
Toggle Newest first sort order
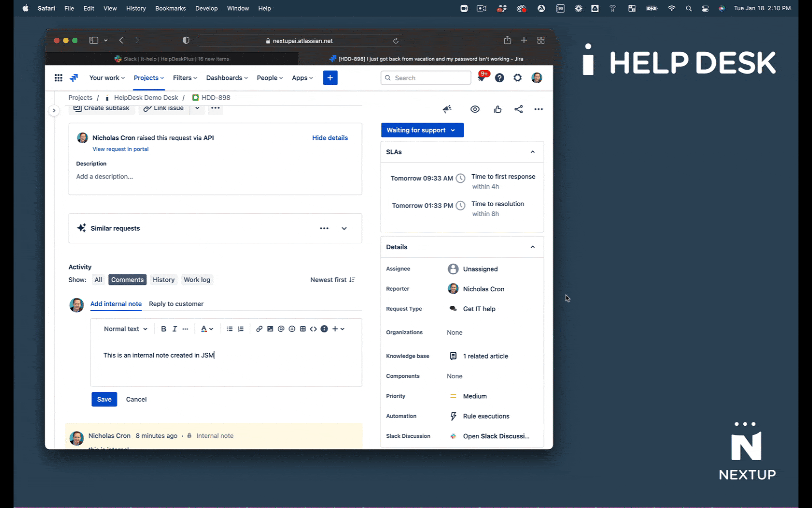point(333,280)
